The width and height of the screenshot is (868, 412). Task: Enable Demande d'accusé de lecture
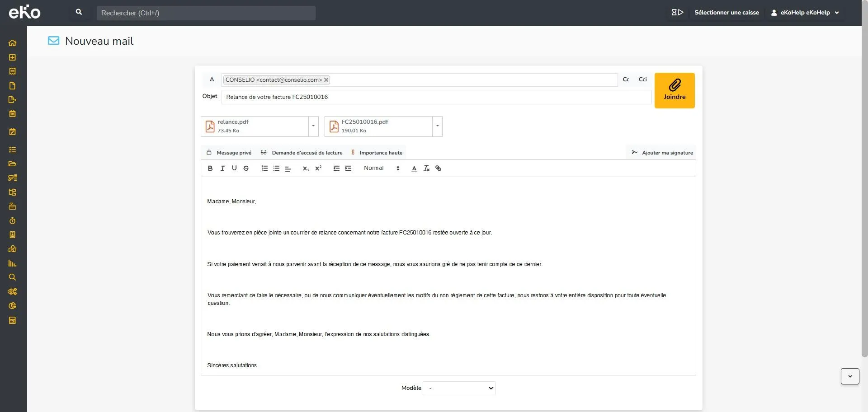tap(302, 153)
